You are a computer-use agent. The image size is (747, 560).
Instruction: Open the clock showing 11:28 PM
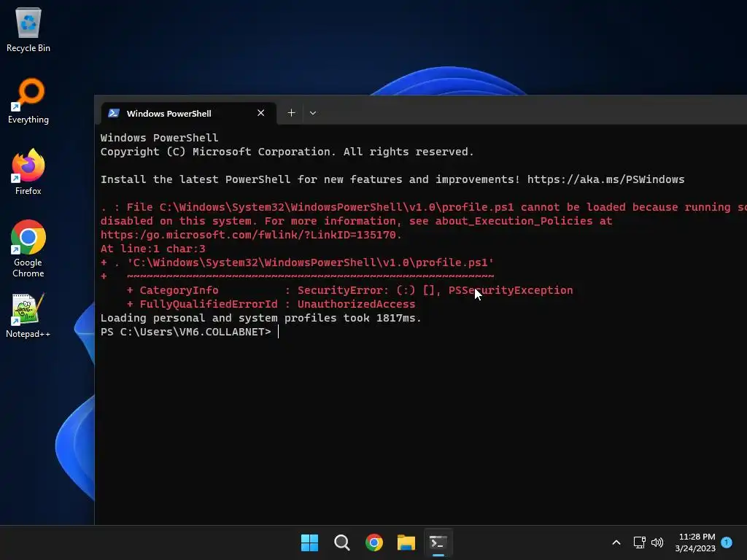tap(695, 542)
